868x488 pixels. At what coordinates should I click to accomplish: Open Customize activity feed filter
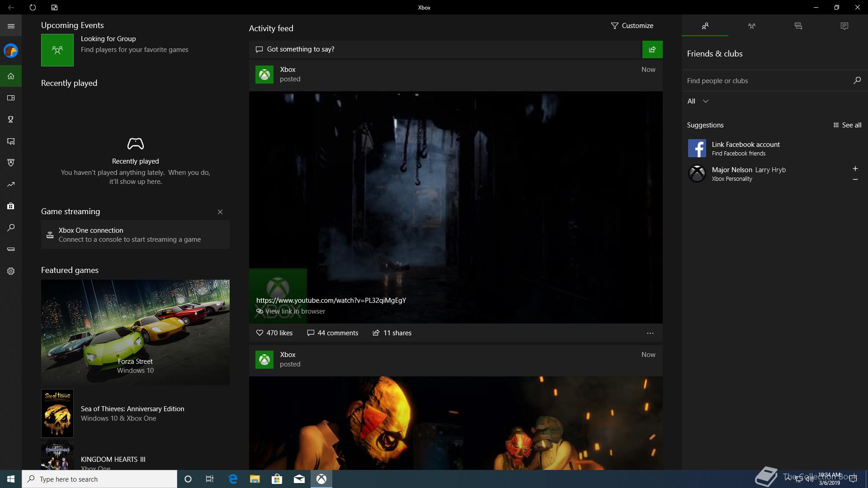(632, 26)
